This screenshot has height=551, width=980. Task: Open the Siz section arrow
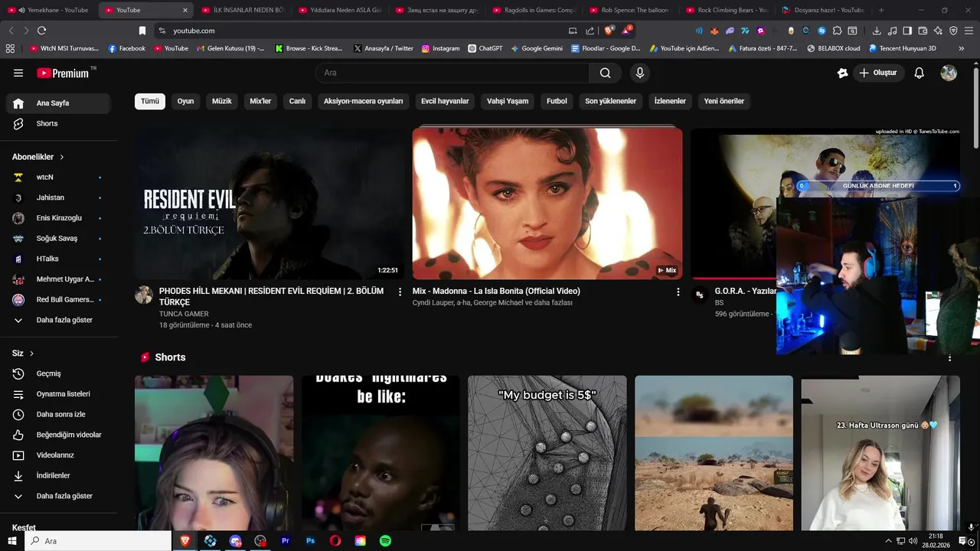coord(31,354)
